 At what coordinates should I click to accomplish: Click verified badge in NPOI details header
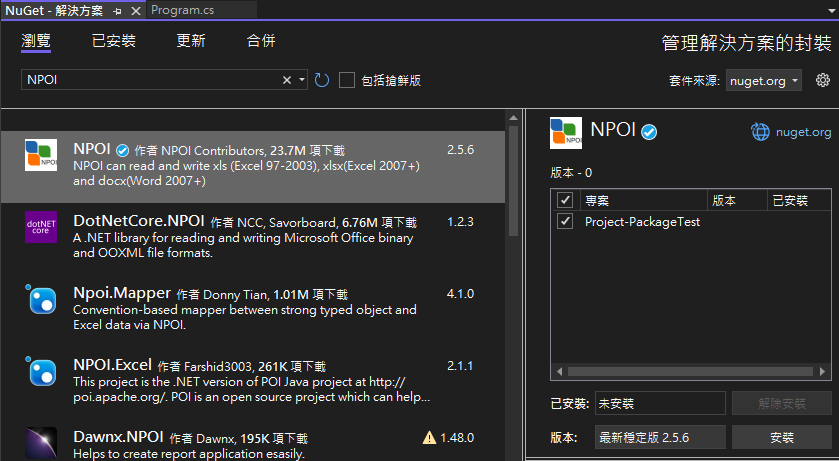(650, 132)
